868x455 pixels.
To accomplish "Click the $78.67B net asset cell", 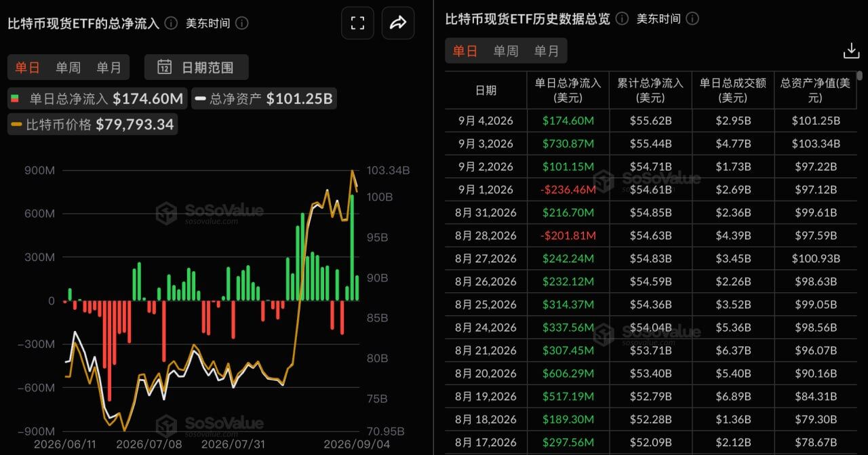I will click(x=815, y=443).
